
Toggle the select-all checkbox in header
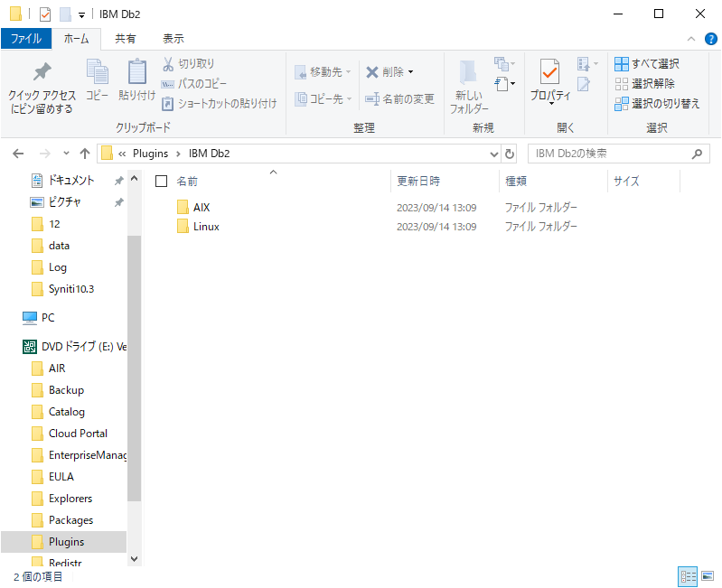click(161, 181)
